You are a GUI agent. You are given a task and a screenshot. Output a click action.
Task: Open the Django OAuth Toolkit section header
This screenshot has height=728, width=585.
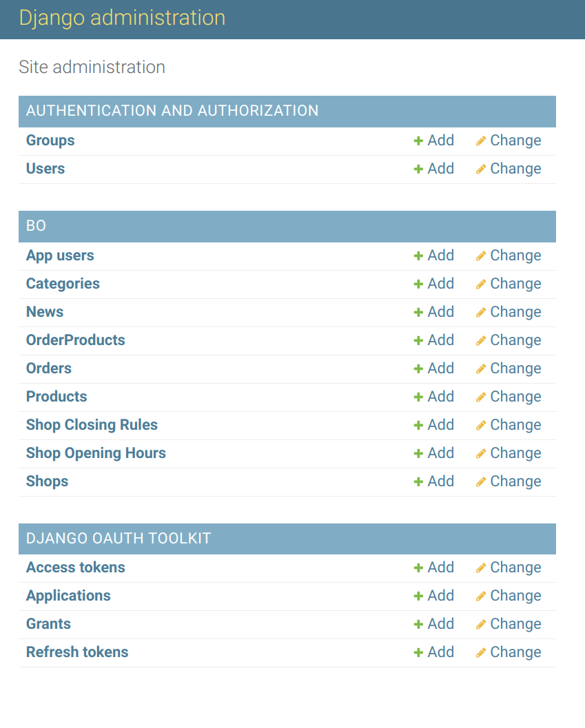pyautogui.click(x=119, y=539)
